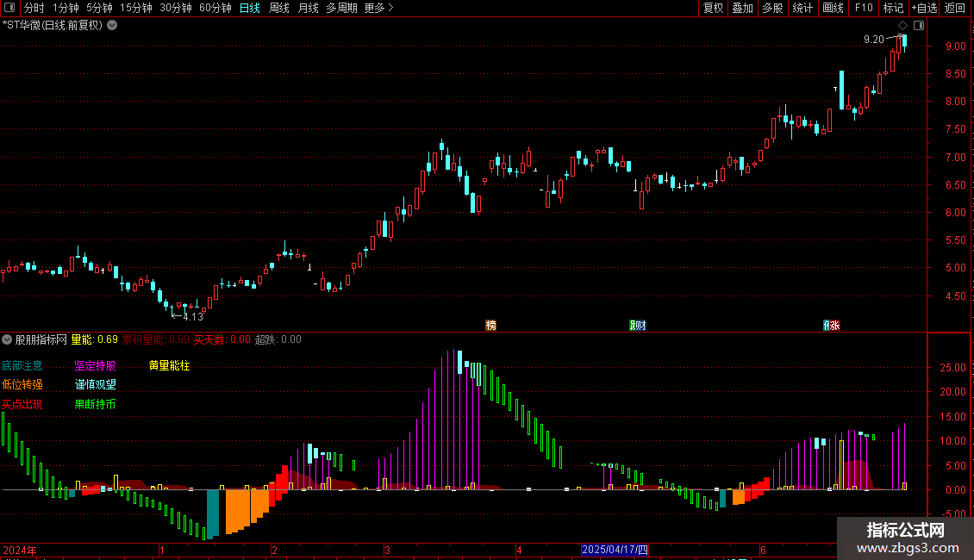The width and height of the screenshot is (974, 560).
Task: Switch to the 1分钟 period
Action: [66, 8]
